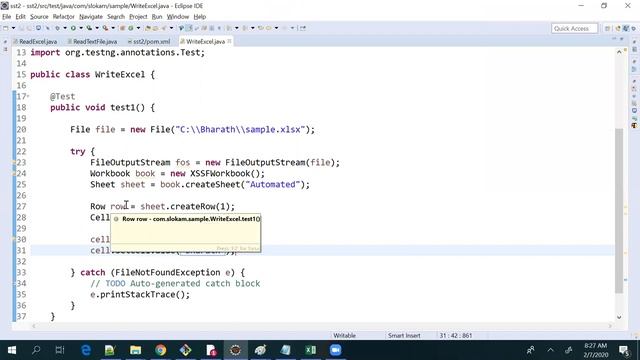Click the New Java Class icon
Image resolution: width=640 pixels, height=360 pixels.
(131, 28)
